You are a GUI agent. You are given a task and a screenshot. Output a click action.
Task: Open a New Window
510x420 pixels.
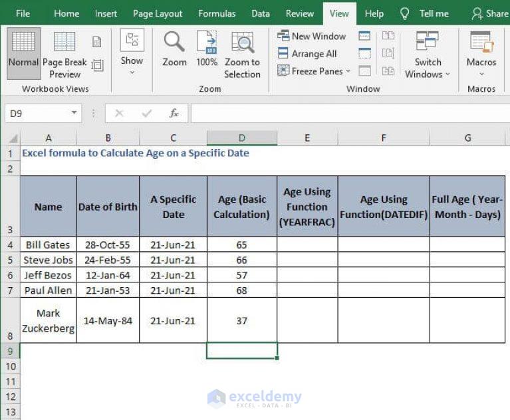312,36
